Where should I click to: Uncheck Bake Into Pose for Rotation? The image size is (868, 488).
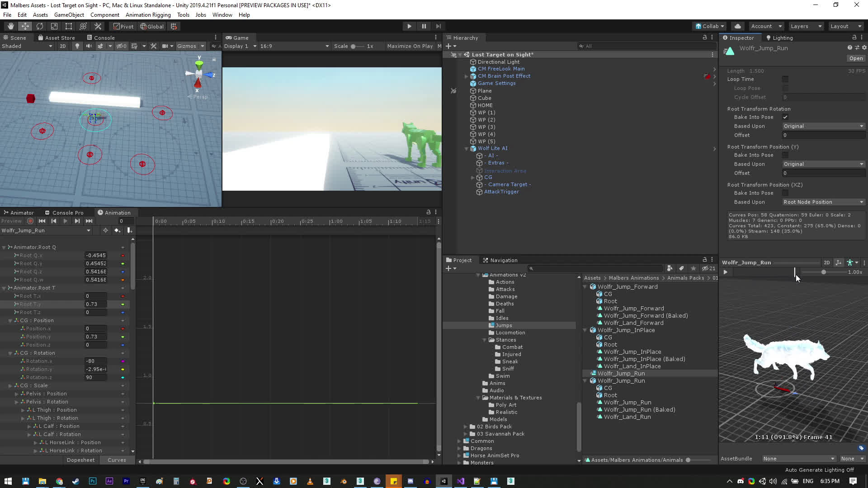tap(785, 117)
